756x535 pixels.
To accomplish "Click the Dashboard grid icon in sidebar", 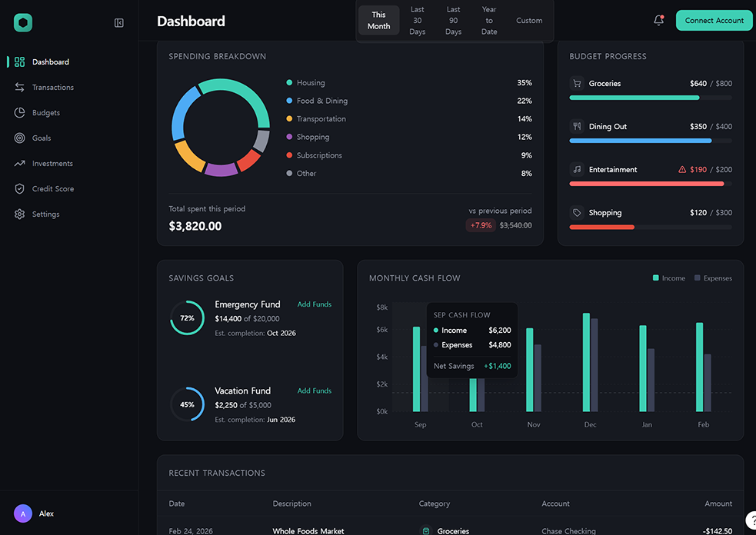I will click(19, 61).
